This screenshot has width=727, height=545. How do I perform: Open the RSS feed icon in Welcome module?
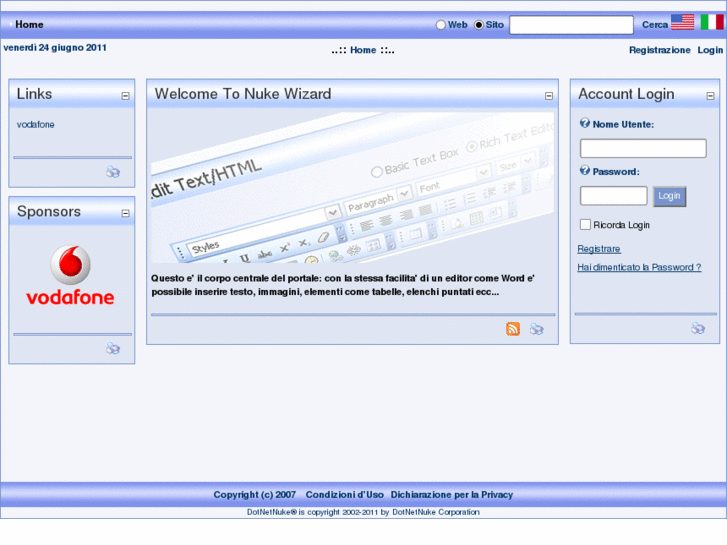[x=513, y=329]
